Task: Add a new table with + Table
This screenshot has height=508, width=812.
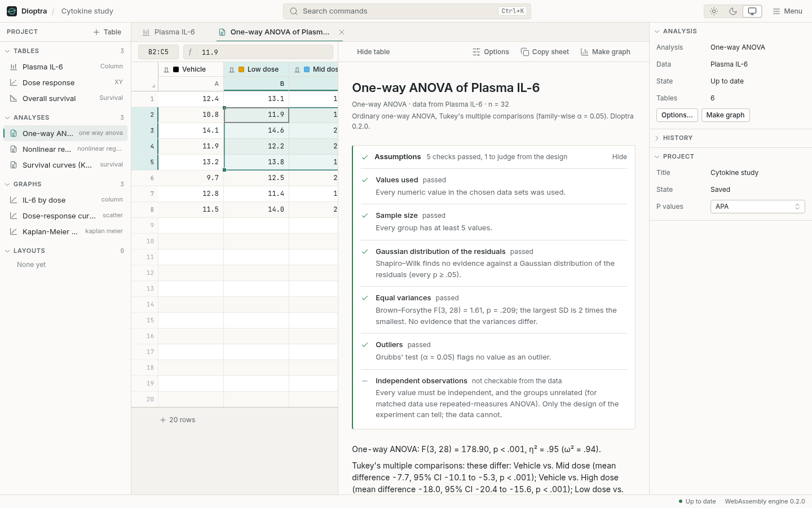Action: click(x=107, y=32)
